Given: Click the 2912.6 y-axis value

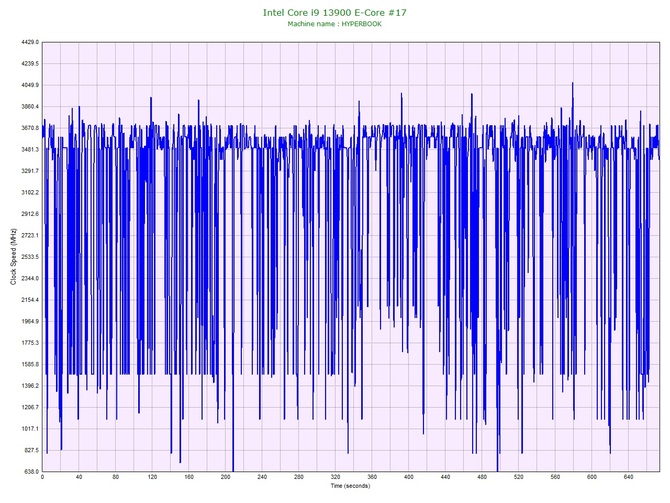Looking at the screenshot, I should [x=30, y=214].
